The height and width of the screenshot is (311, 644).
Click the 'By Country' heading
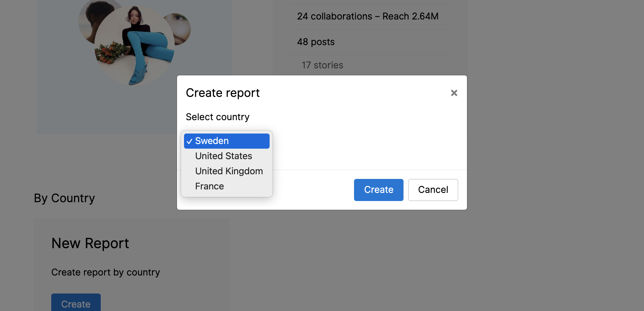pos(64,198)
